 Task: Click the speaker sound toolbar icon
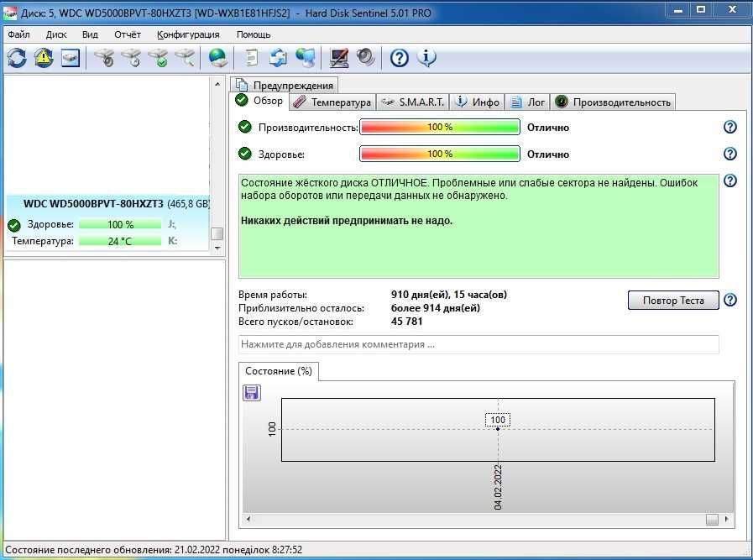tap(365, 58)
